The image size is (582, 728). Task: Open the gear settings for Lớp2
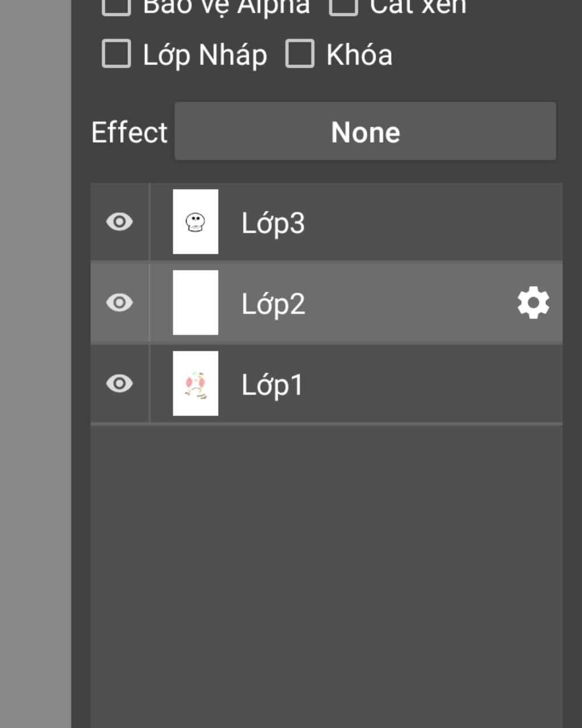pos(533,303)
